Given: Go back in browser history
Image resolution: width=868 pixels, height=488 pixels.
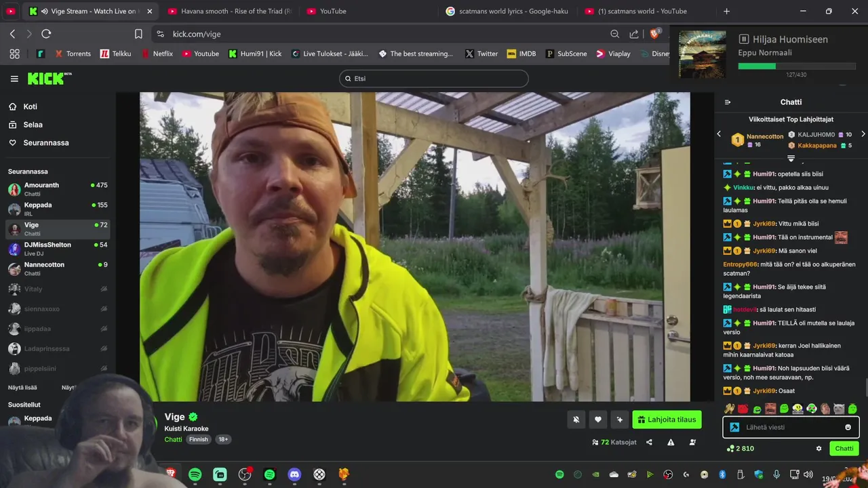Looking at the screenshot, I should (12, 34).
